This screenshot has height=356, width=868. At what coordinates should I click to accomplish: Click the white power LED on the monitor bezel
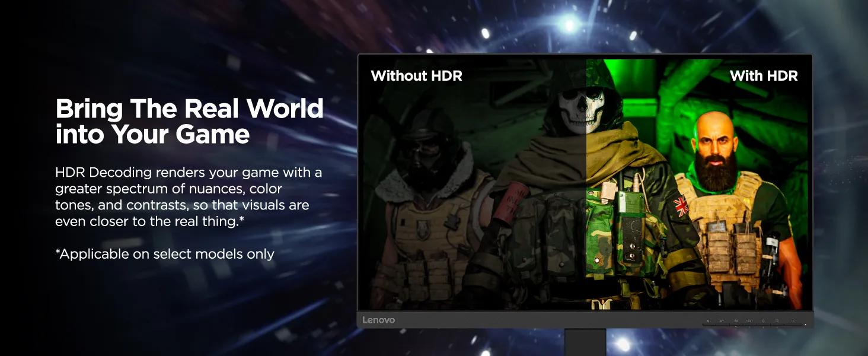point(805,325)
